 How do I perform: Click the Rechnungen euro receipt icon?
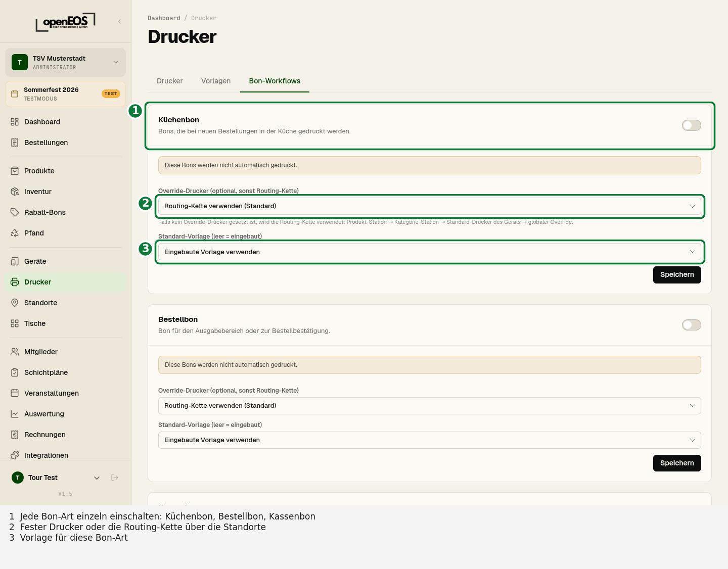tap(15, 435)
